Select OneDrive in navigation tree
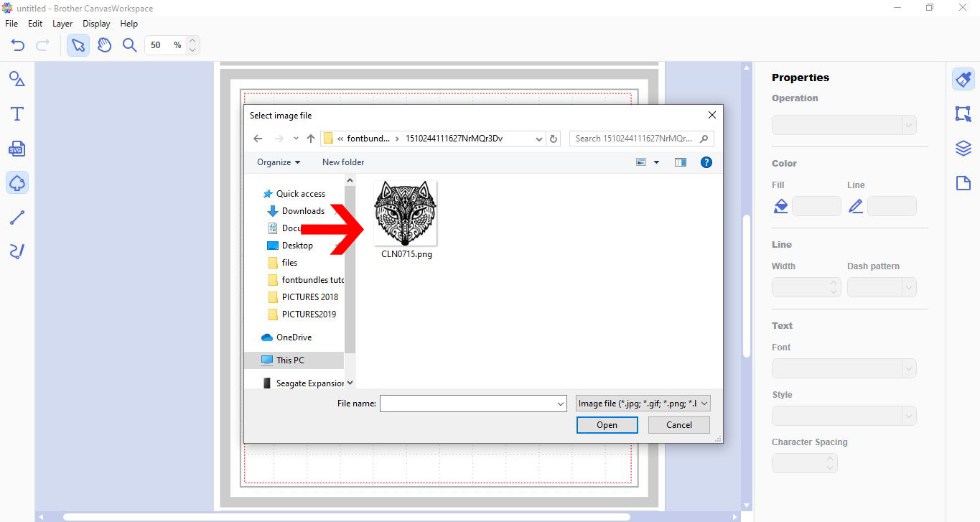The image size is (980, 522). tap(286, 337)
